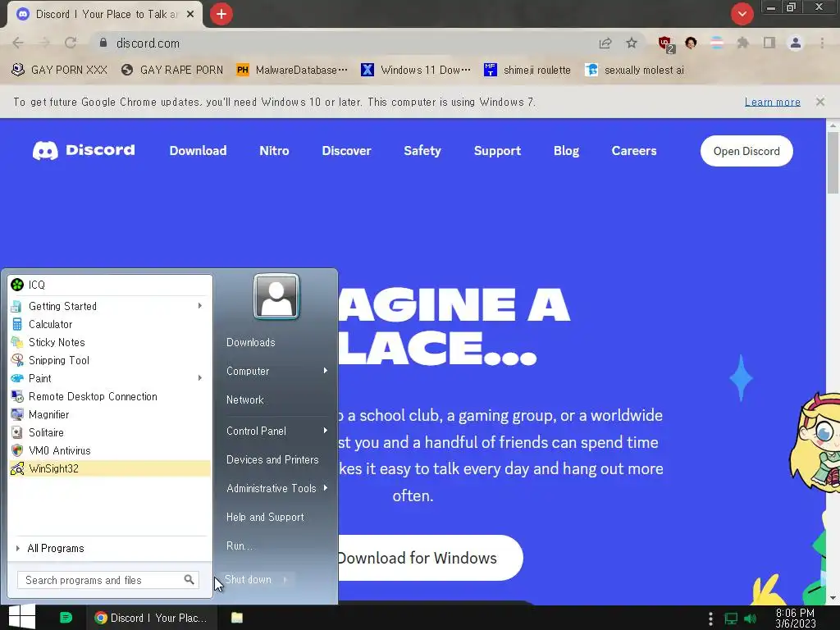Click the Windows Start button
840x630 pixels.
(22, 618)
